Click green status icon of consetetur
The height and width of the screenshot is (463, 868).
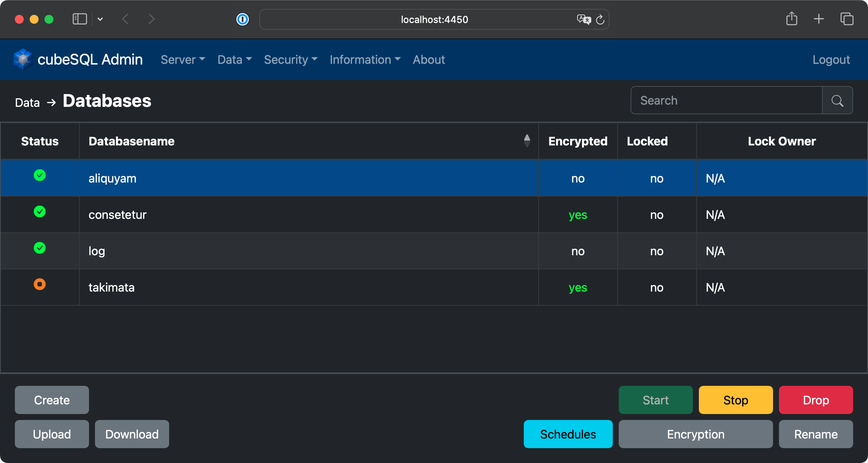click(40, 212)
